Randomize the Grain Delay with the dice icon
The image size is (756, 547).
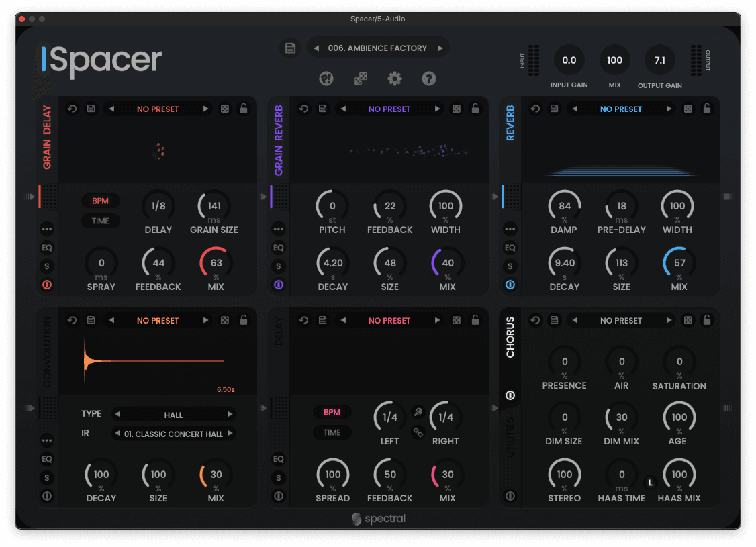click(224, 108)
